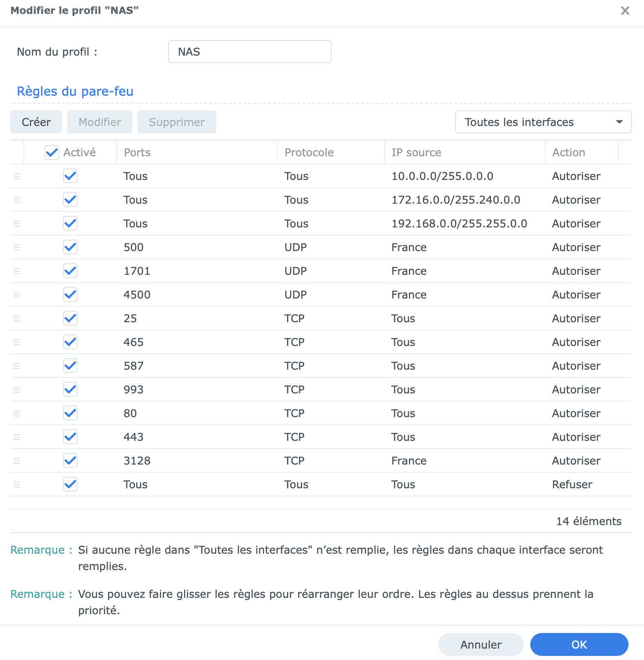644x660 pixels.
Task: Click the drag handle of port 500 rule
Action: tap(17, 247)
